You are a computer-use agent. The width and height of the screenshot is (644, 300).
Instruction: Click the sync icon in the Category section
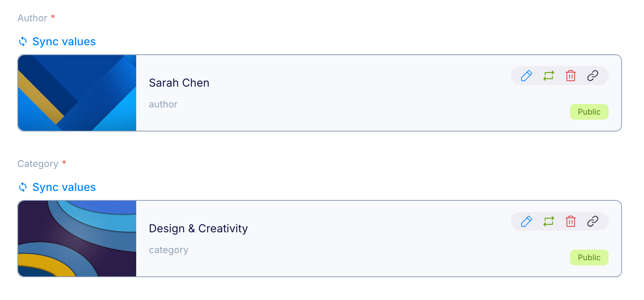pyautogui.click(x=23, y=187)
